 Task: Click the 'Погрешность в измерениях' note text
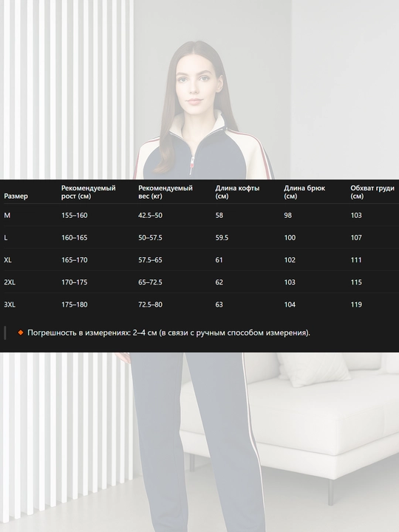tap(168, 332)
